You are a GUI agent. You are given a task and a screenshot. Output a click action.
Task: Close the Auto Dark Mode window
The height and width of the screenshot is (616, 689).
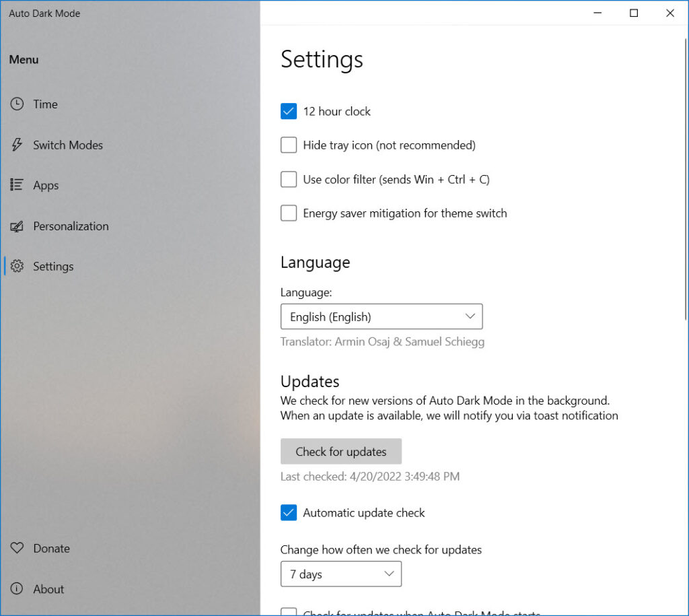tap(669, 13)
